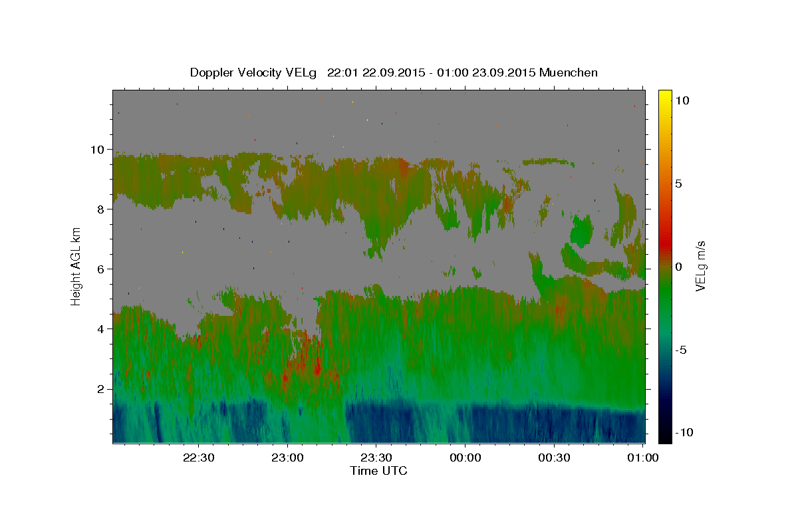Select the 01:00 time tick label
798x532 pixels.
point(643,458)
